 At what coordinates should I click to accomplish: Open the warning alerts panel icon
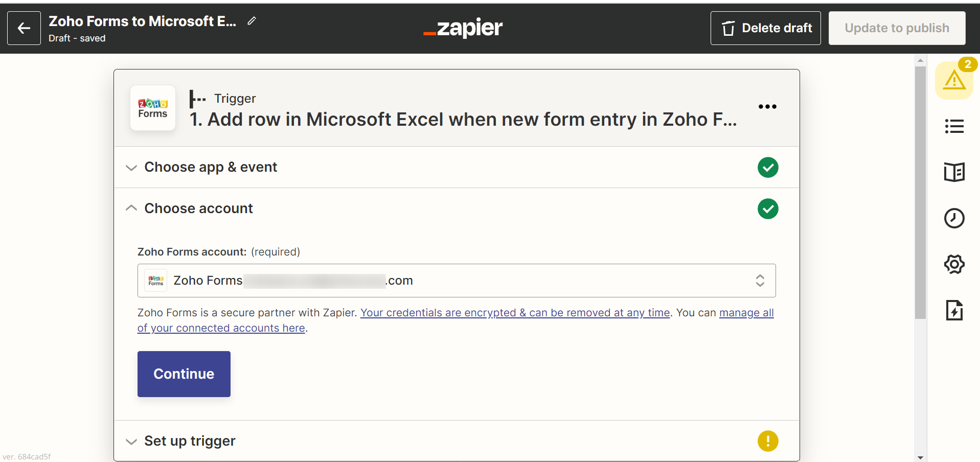[x=954, y=80]
